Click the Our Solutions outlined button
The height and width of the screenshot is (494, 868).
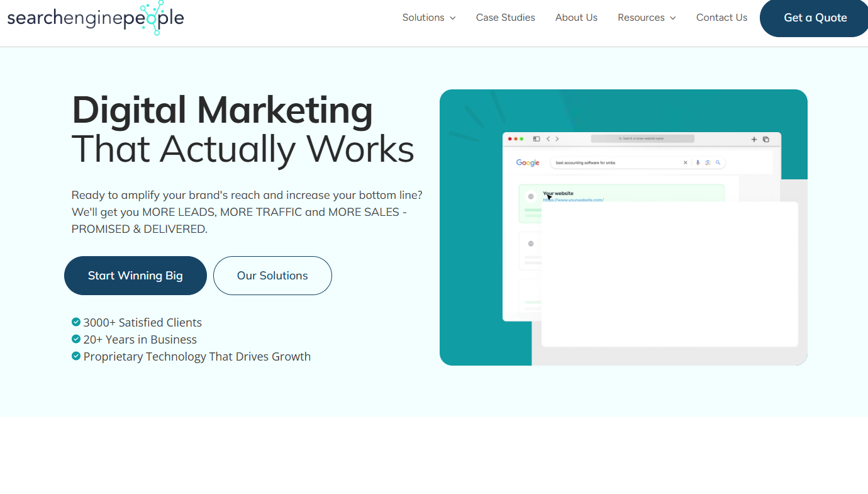coord(272,276)
